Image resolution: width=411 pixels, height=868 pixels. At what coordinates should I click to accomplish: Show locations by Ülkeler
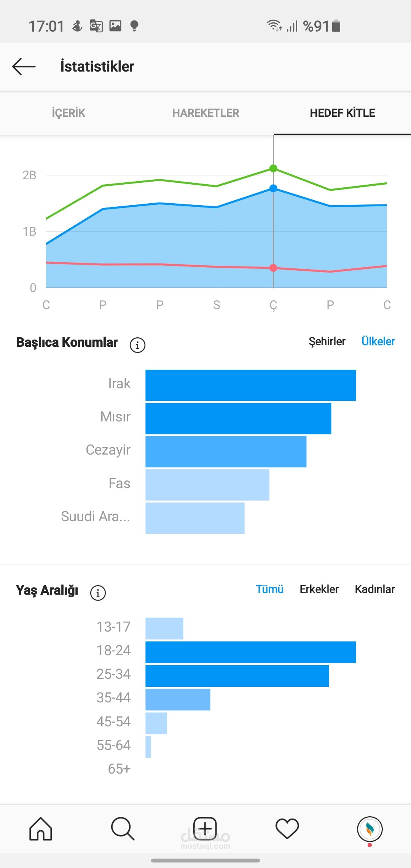[378, 341]
